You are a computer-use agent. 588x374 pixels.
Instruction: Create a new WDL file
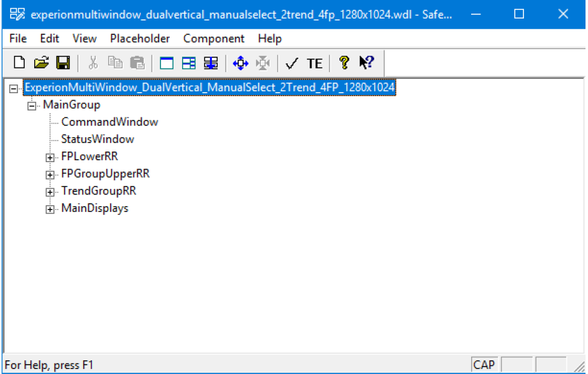point(19,62)
